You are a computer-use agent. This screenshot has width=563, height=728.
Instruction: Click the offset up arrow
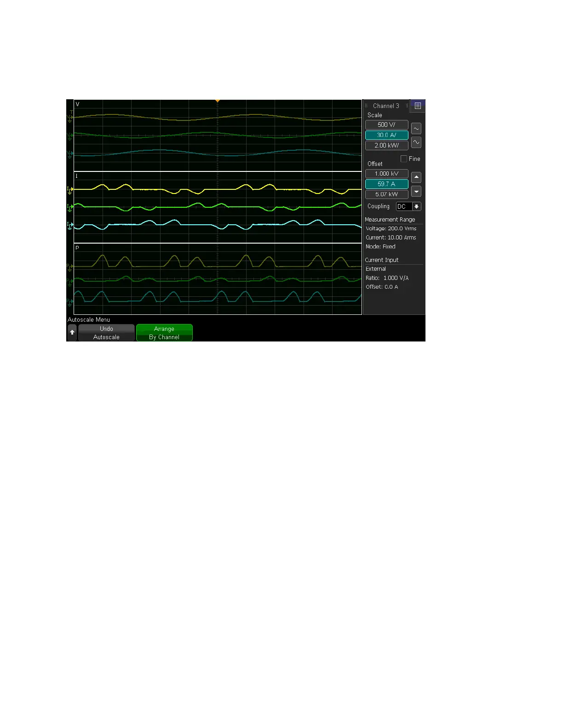tap(416, 177)
